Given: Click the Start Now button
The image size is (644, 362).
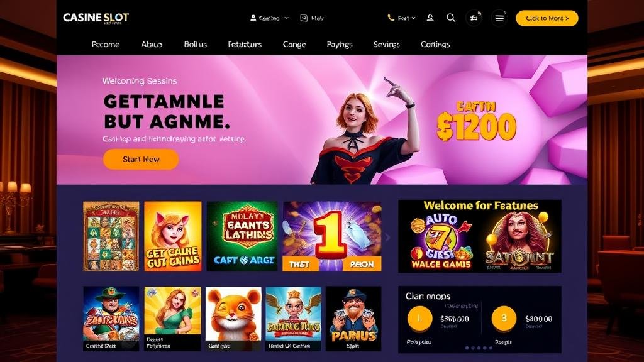Looking at the screenshot, I should 141,159.
